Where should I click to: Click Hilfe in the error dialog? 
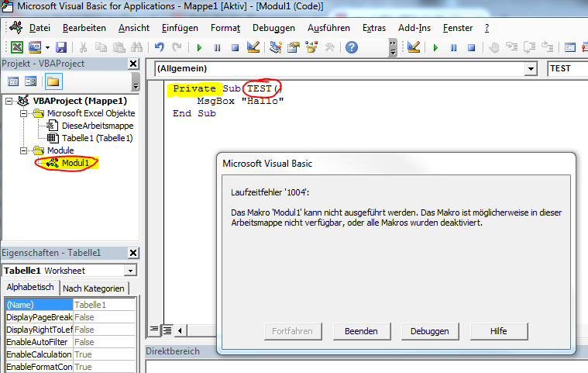pyautogui.click(x=499, y=331)
